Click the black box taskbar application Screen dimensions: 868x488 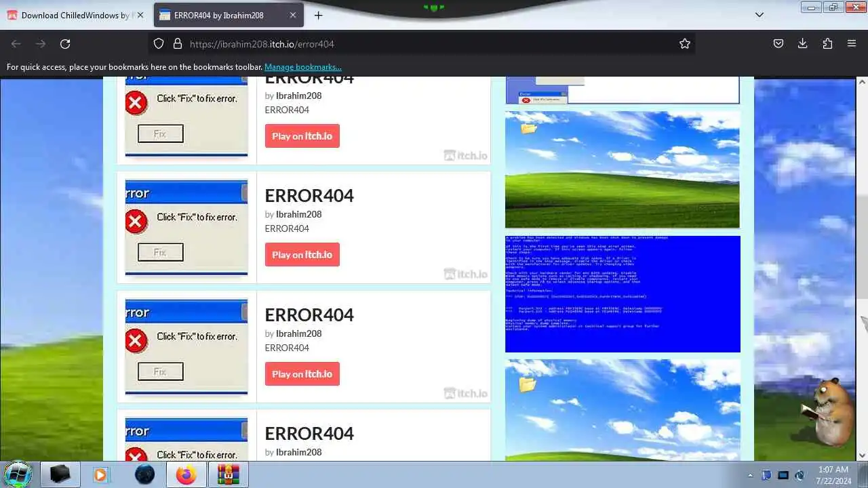61,474
